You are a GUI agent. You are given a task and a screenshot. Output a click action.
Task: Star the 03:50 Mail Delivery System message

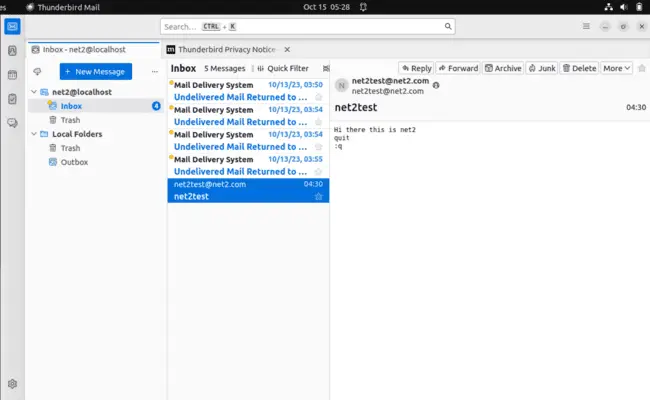point(318,97)
